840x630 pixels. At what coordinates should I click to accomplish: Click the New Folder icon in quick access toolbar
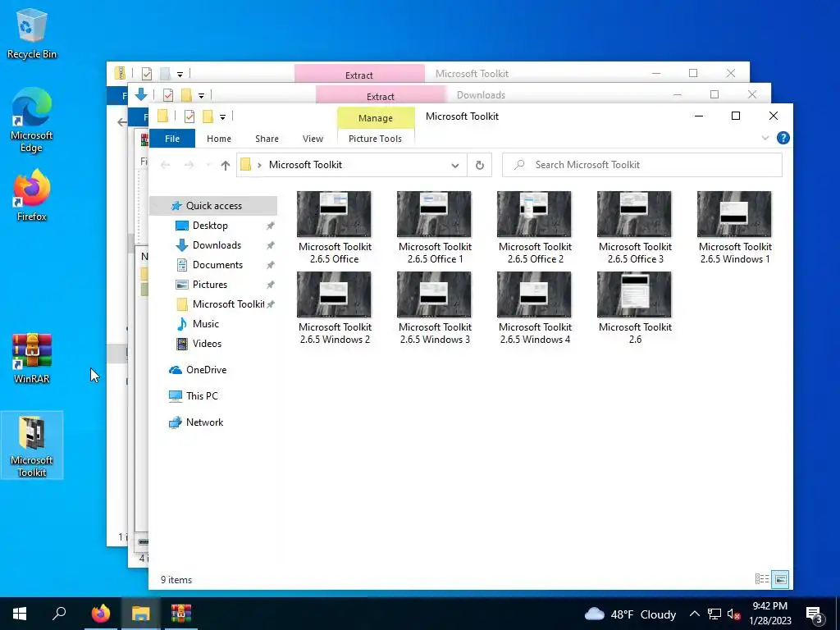[208, 116]
